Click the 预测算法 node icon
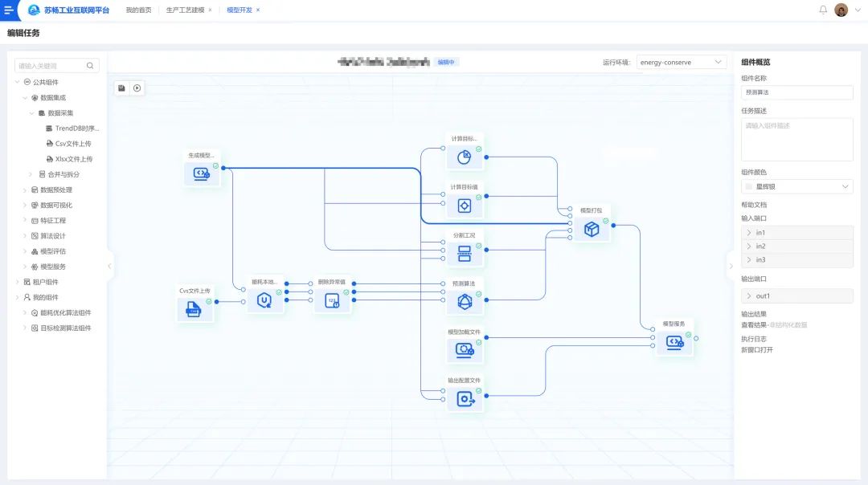This screenshot has height=485, width=868. (464, 302)
